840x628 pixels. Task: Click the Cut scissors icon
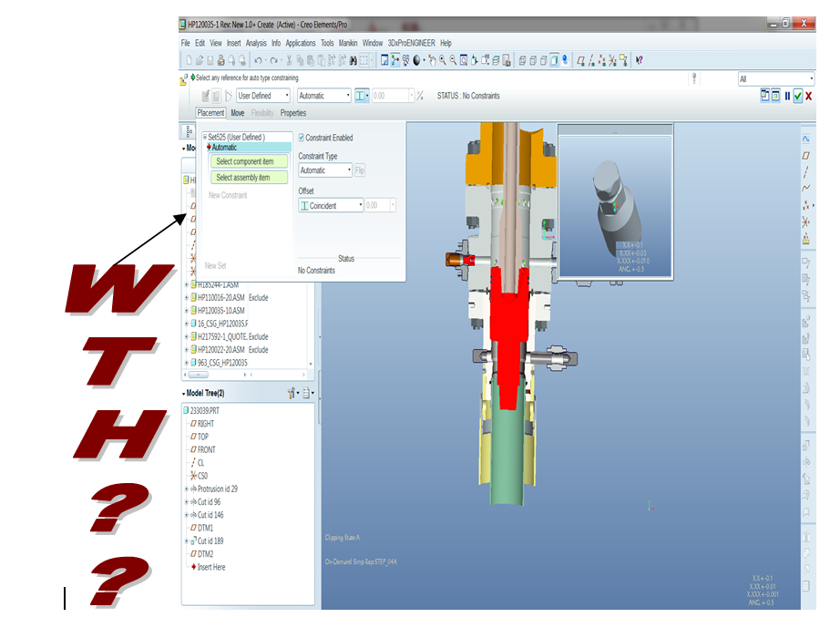click(290, 60)
